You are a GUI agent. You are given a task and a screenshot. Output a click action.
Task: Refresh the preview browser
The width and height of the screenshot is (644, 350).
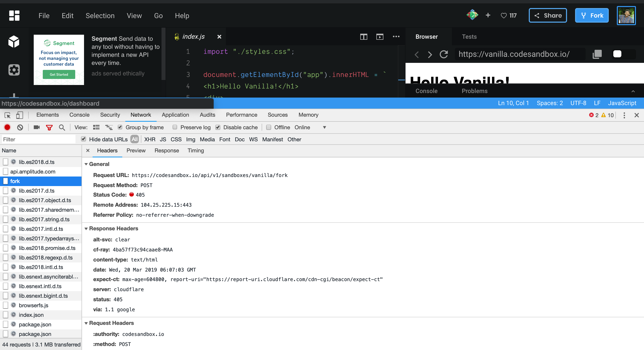(444, 54)
